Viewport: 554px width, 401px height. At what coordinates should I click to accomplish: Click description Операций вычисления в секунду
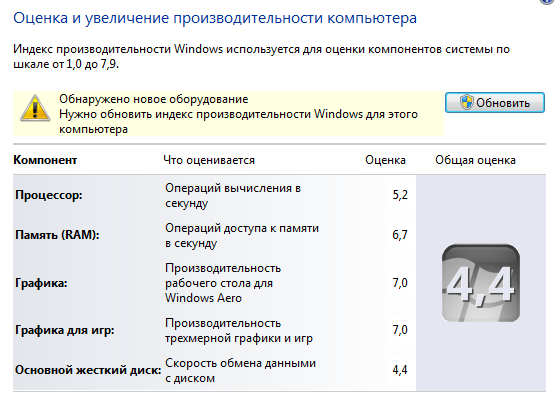point(233,195)
